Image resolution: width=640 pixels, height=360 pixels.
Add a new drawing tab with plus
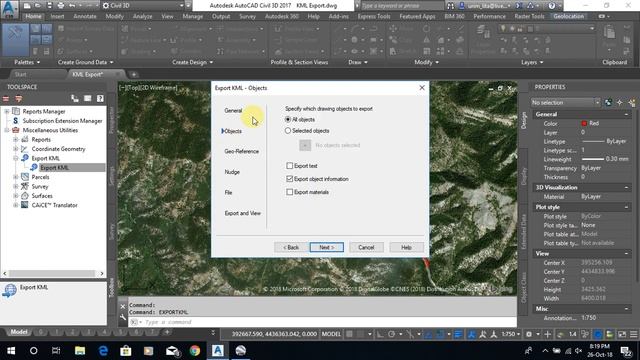(x=133, y=74)
